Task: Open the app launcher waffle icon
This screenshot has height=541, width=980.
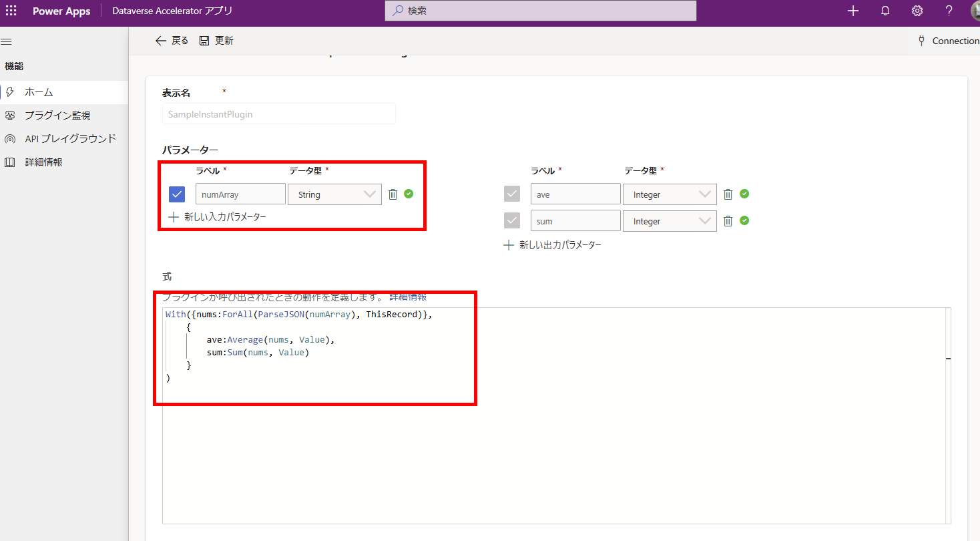Action: (11, 11)
